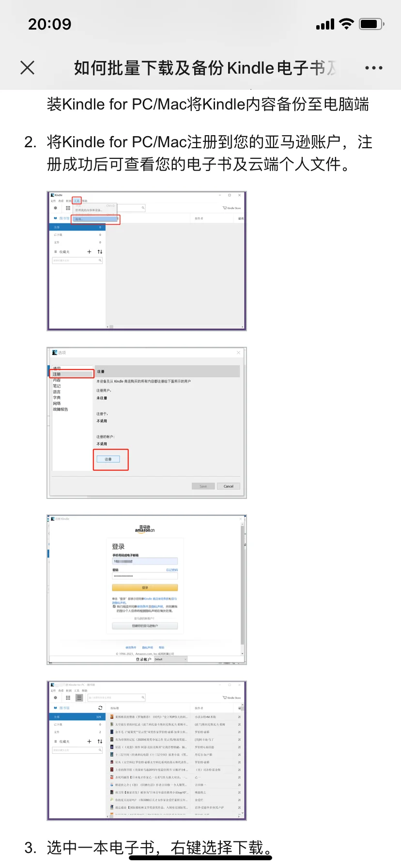The height and width of the screenshot is (868, 401).
Task: Open the first screenshot showing the Kindle 工具 menu
Action: pyautogui.click(x=147, y=261)
